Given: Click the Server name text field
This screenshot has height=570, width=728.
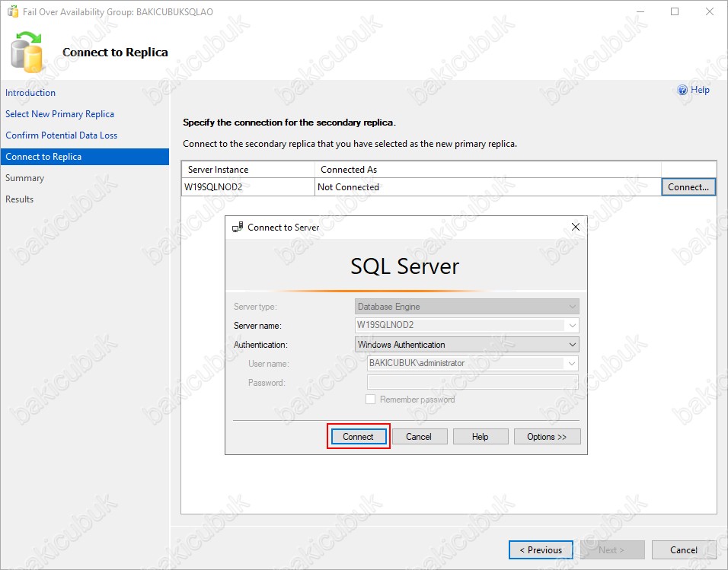Looking at the screenshot, I should coord(460,326).
